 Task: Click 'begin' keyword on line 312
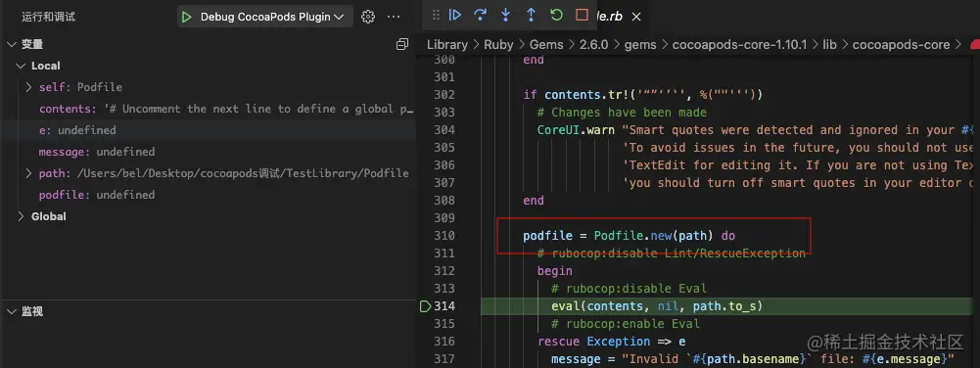[x=554, y=271]
